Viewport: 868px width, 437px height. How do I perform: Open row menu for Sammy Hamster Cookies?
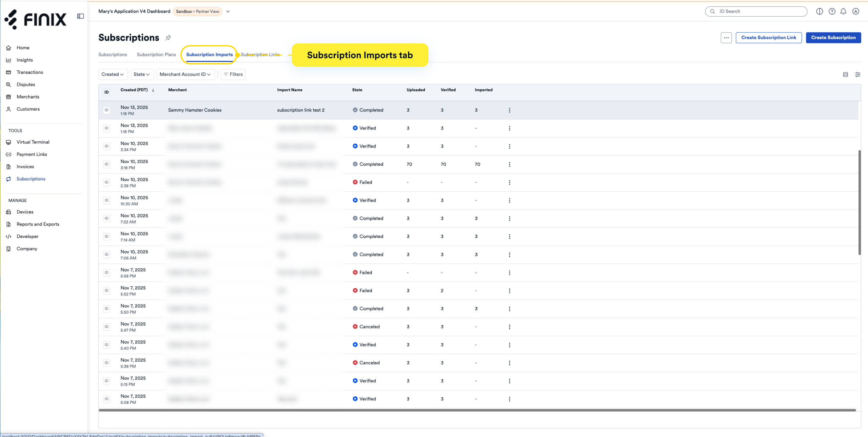[509, 110]
